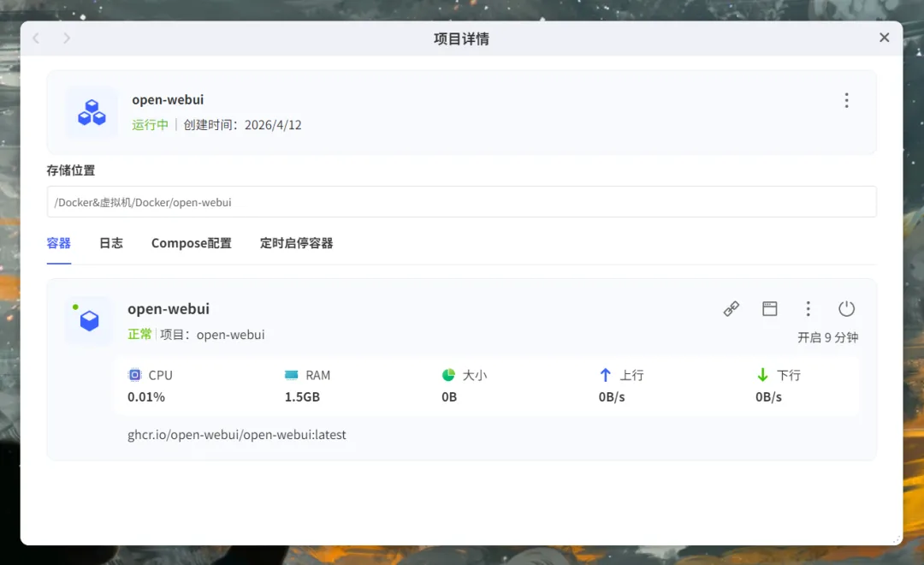Viewport: 924px width, 565px height.
Task: Close the 项目详情 window
Action: pos(884,38)
